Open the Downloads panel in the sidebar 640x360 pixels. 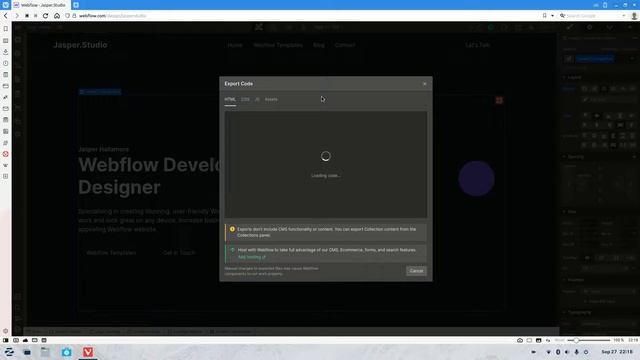click(6, 52)
